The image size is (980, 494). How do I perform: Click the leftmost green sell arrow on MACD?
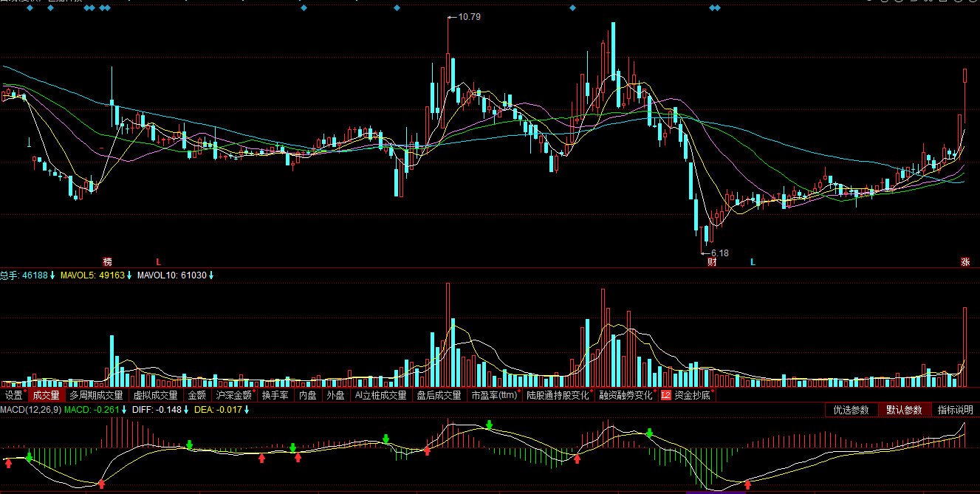point(29,458)
